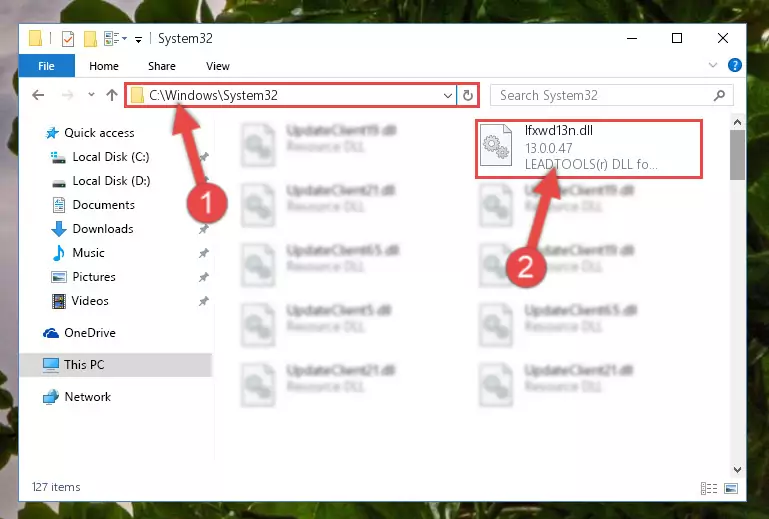Click the Properties checkmark icon in title bar
This screenshot has width=769, height=519.
click(x=68, y=38)
